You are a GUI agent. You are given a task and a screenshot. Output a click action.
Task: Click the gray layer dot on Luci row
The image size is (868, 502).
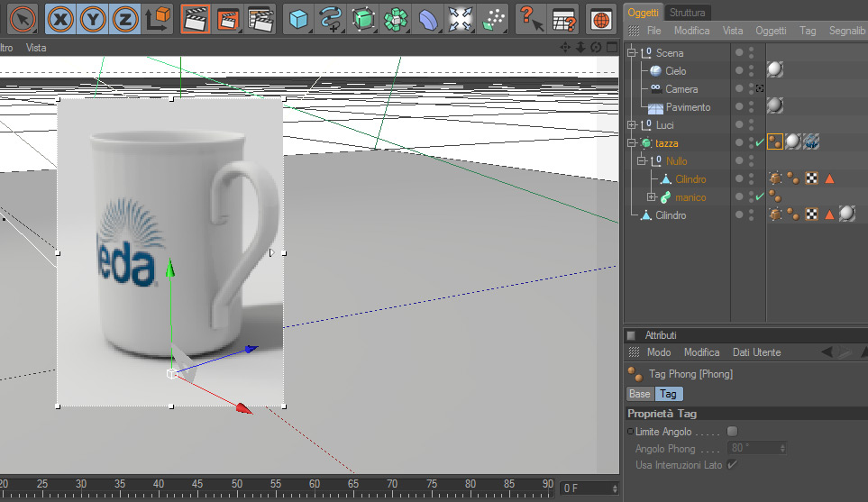pos(739,124)
